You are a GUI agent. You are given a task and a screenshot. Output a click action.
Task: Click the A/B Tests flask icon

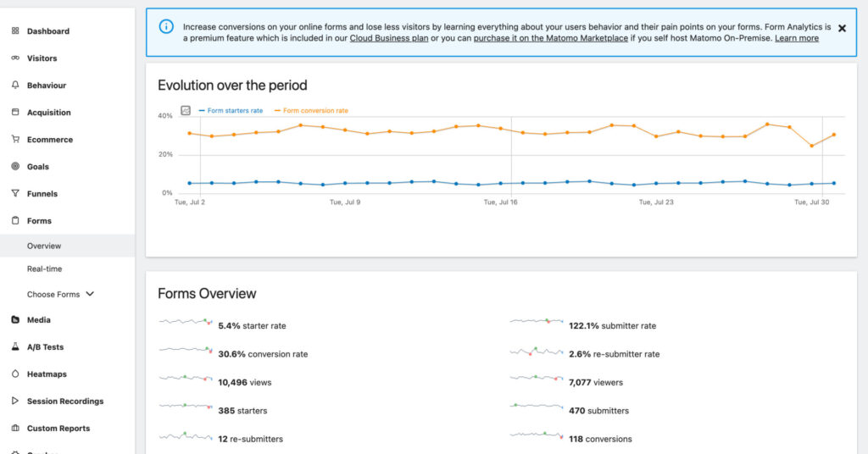pyautogui.click(x=15, y=347)
